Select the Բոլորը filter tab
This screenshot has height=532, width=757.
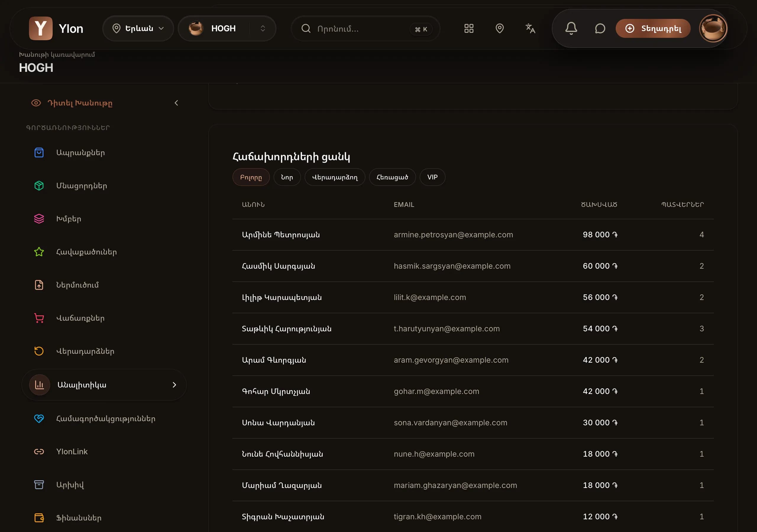(x=251, y=177)
